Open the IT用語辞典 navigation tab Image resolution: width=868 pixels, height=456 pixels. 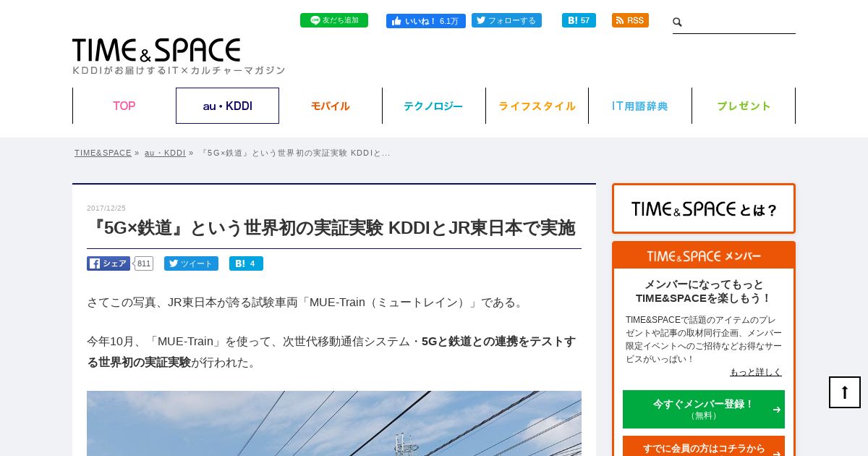point(640,106)
